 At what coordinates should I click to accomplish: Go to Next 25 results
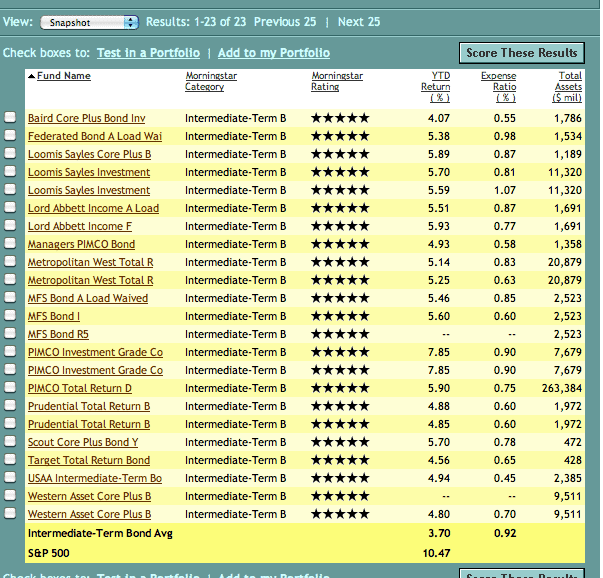click(x=359, y=22)
